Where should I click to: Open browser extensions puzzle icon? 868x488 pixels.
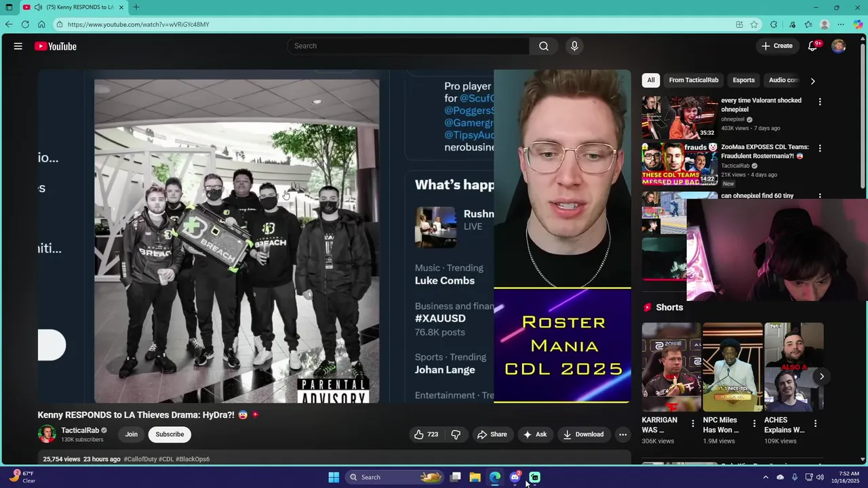pyautogui.click(x=774, y=24)
